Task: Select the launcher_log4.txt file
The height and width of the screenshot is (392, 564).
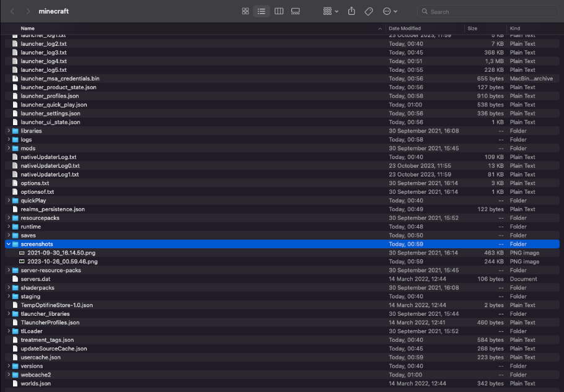Action: click(282, 61)
